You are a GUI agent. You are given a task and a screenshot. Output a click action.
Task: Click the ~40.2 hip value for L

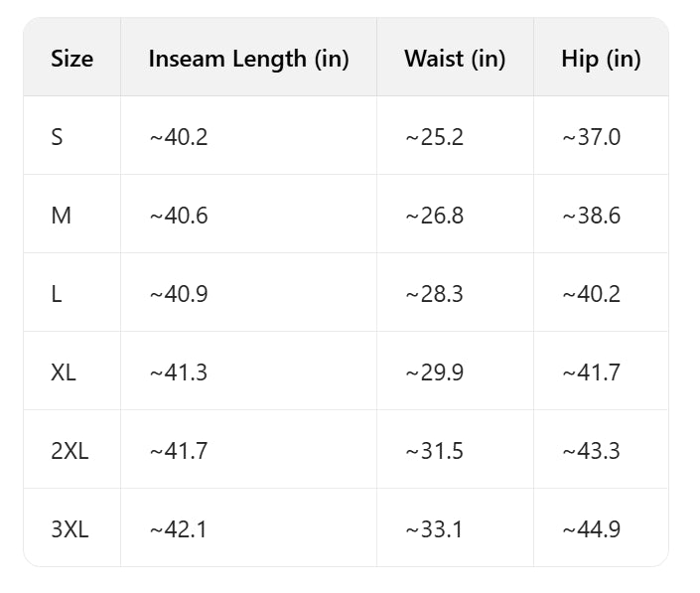[591, 294]
